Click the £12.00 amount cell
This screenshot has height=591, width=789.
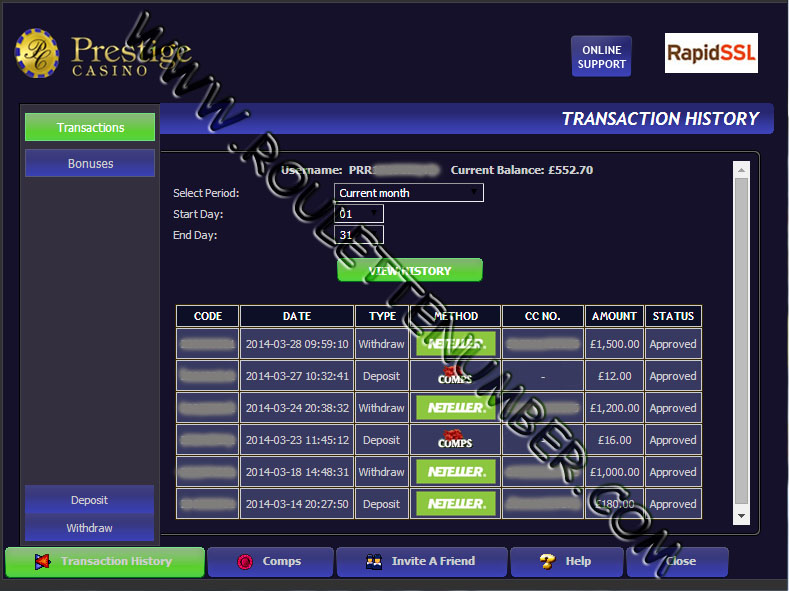pyautogui.click(x=614, y=376)
